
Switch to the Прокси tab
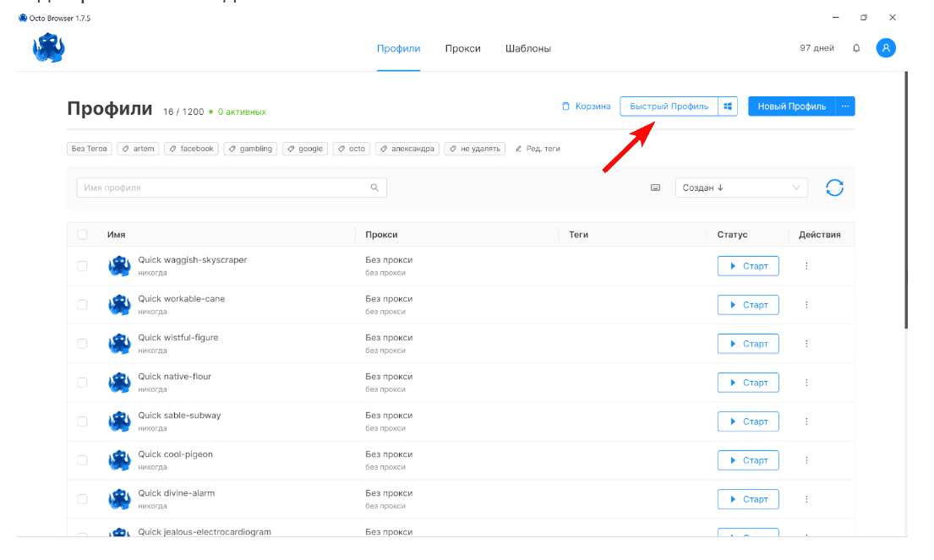click(x=462, y=49)
